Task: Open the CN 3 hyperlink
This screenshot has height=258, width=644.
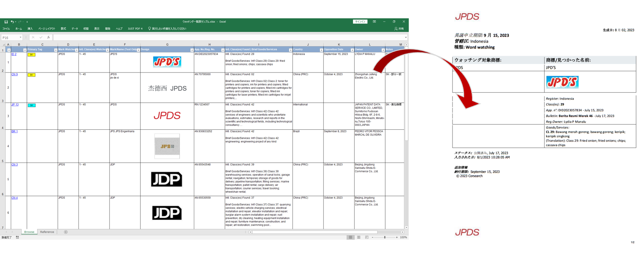Action: pos(15,164)
